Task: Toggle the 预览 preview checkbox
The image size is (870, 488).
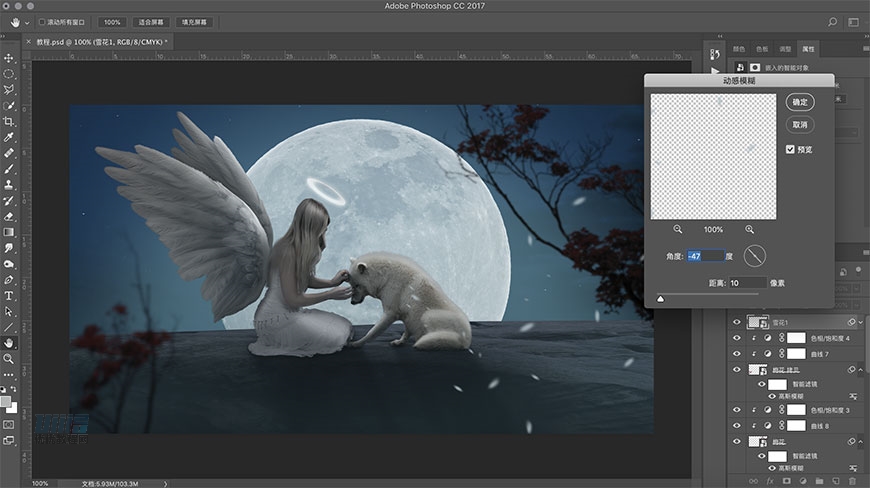Action: coord(790,149)
